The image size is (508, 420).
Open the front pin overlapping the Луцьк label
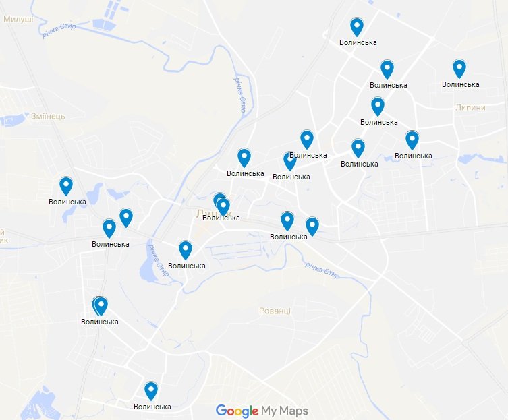[223, 207]
